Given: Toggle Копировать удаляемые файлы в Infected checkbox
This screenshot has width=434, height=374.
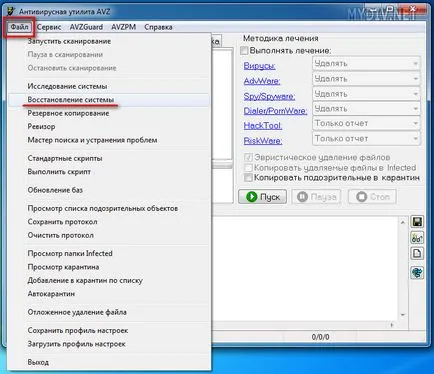Looking at the screenshot, I should tap(248, 167).
